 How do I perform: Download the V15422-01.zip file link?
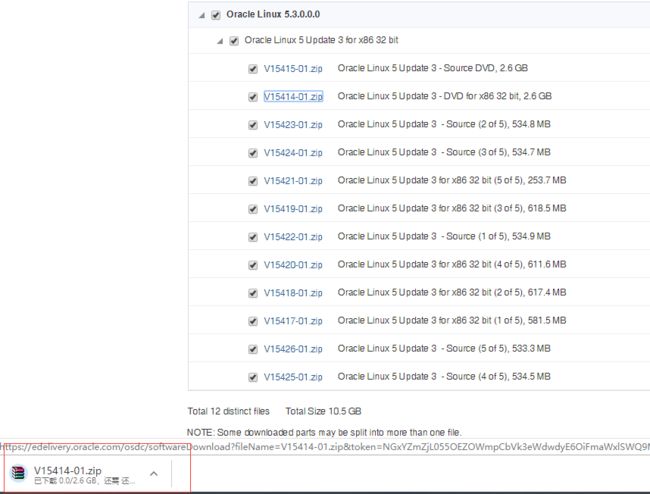point(293,237)
